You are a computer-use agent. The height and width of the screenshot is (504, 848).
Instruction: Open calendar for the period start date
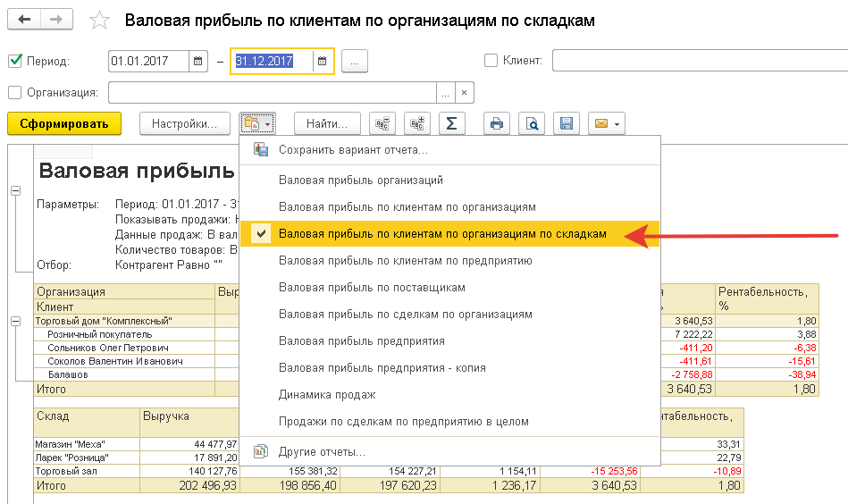(x=197, y=61)
